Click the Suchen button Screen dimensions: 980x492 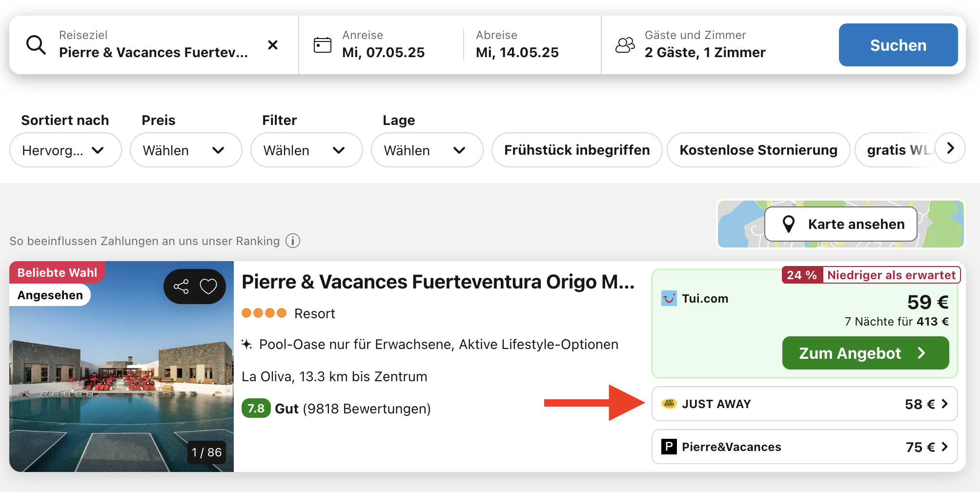tap(898, 45)
